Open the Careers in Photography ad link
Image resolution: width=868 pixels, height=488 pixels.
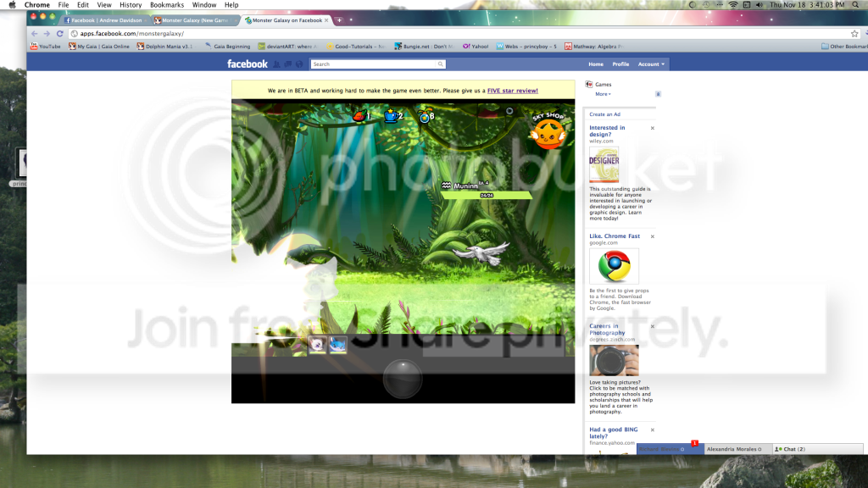tap(607, 330)
